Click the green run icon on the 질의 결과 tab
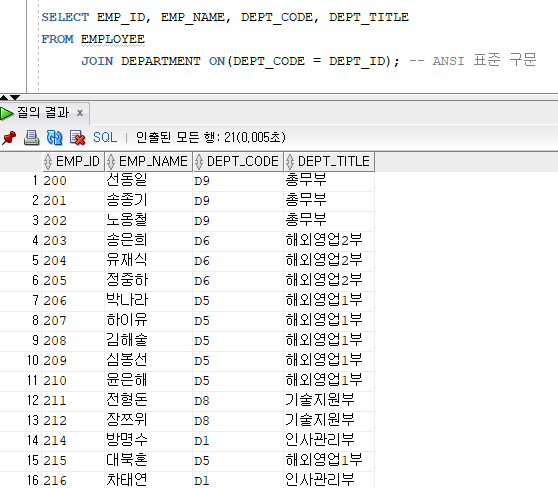 coord(6,114)
